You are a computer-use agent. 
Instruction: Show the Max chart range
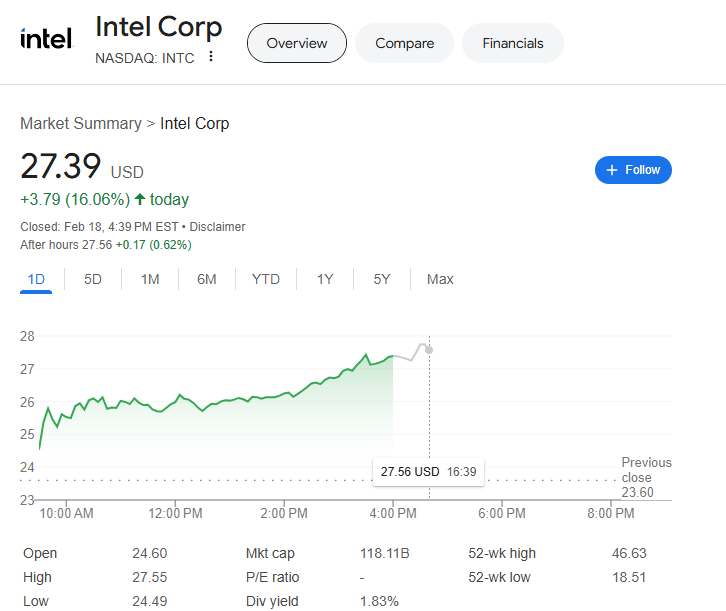440,279
